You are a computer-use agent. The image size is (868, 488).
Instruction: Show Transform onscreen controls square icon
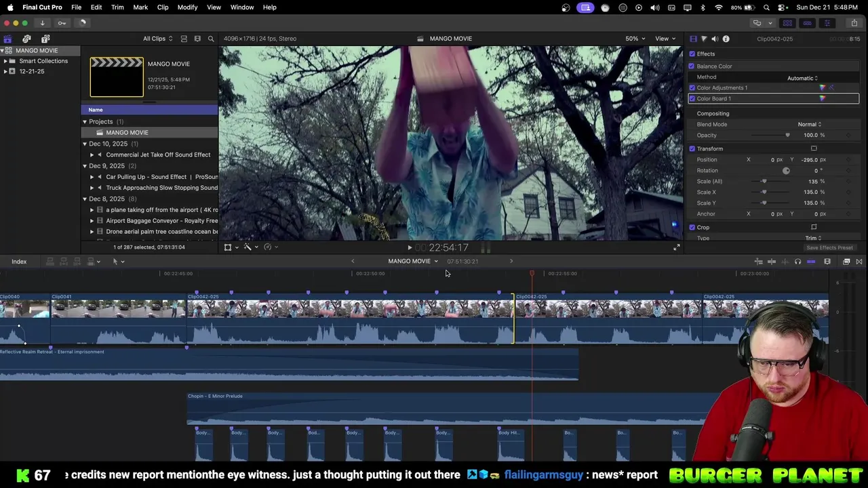[814, 148]
